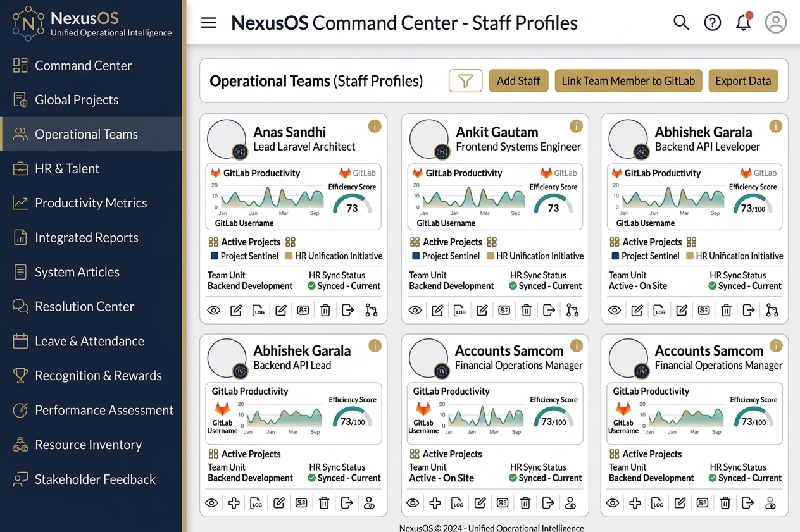
Task: Click Link Team Member to GitLab
Action: 628,81
